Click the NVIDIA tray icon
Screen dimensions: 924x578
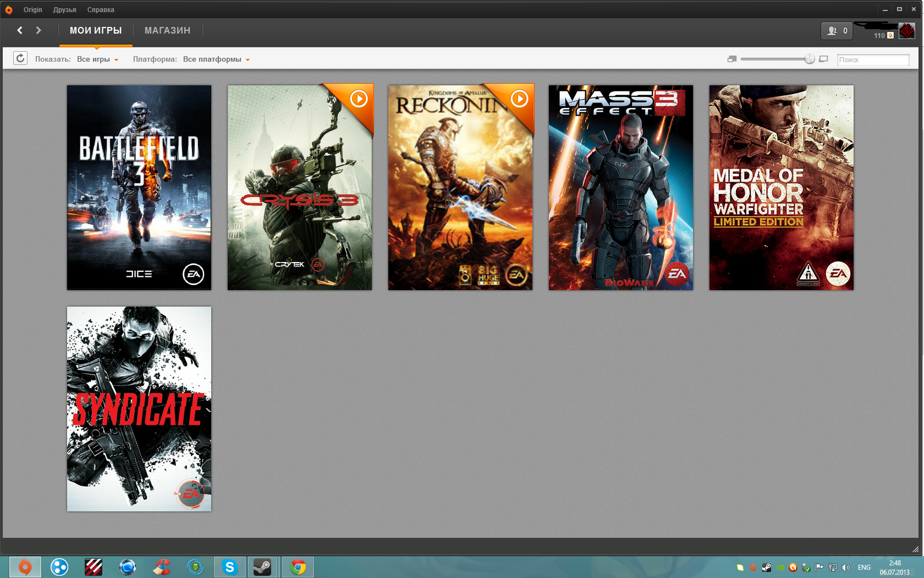[780, 568]
